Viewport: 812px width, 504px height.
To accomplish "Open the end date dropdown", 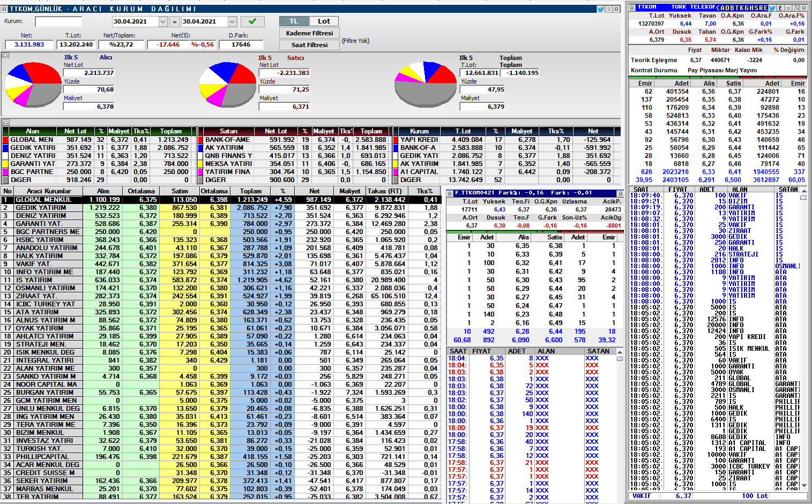I will point(232,22).
